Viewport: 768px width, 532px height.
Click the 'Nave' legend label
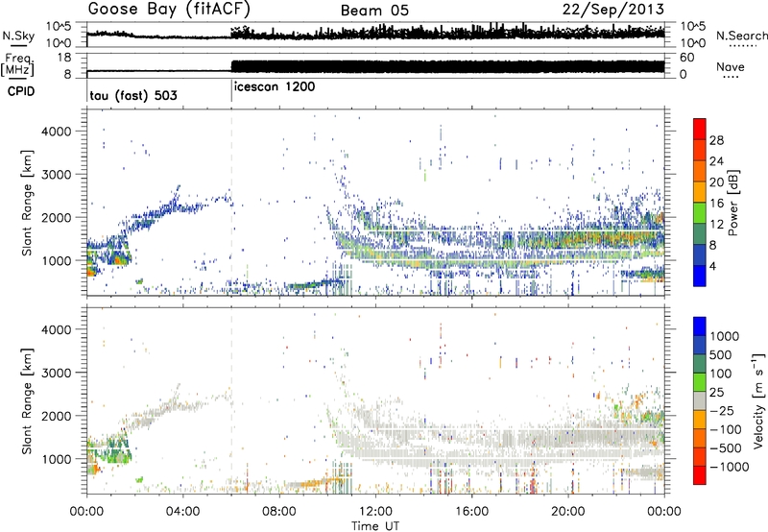click(x=731, y=66)
